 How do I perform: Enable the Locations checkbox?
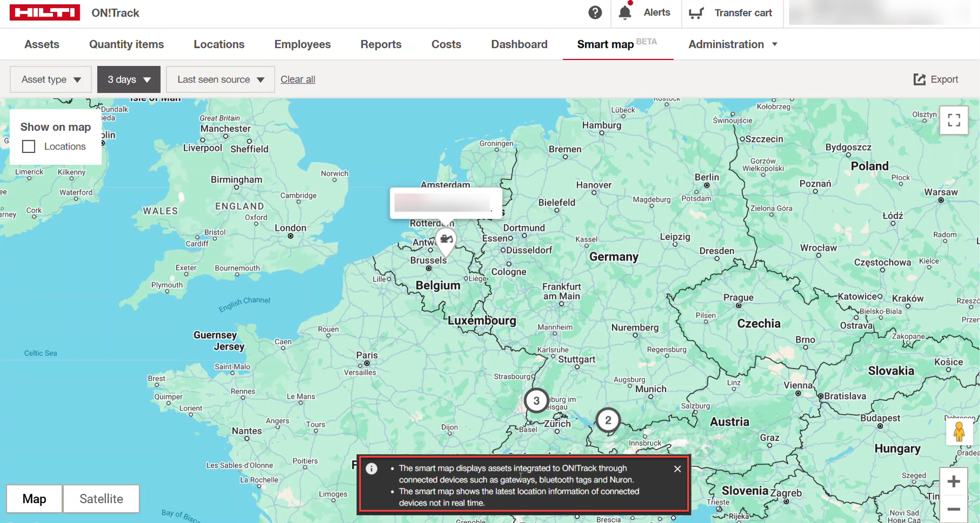29,146
